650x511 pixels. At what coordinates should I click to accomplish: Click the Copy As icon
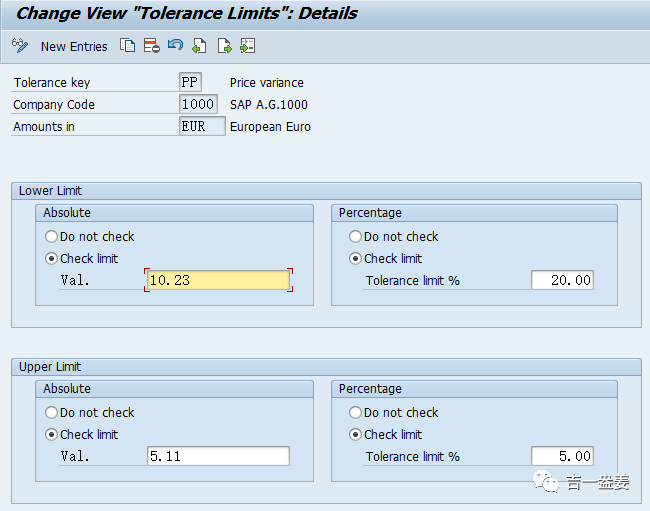click(127, 46)
